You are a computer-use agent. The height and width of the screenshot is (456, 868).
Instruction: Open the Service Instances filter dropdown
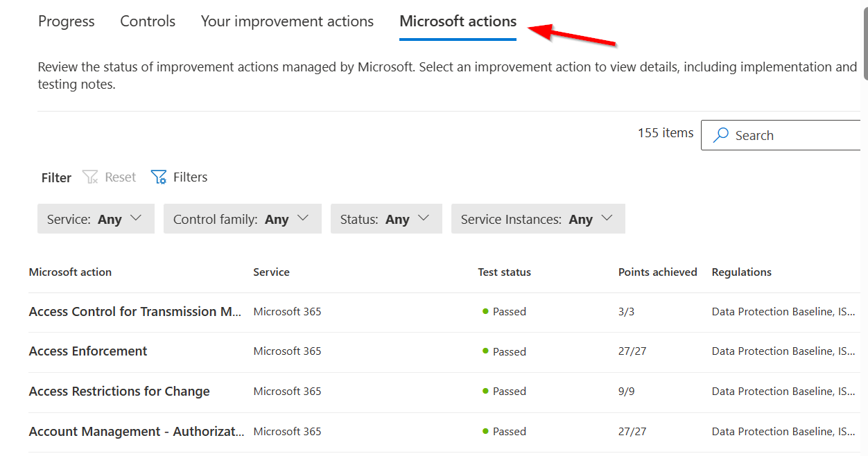click(538, 218)
